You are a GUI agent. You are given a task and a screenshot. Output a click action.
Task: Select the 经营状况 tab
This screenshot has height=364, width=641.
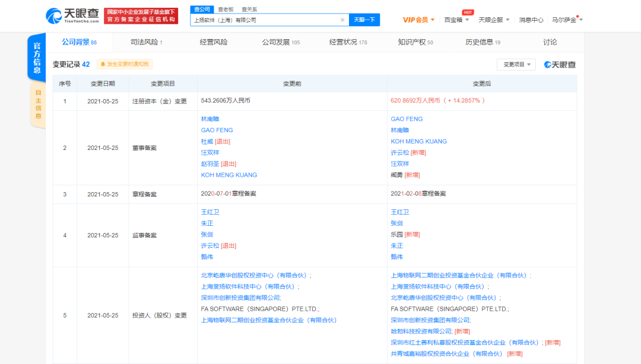(x=348, y=42)
